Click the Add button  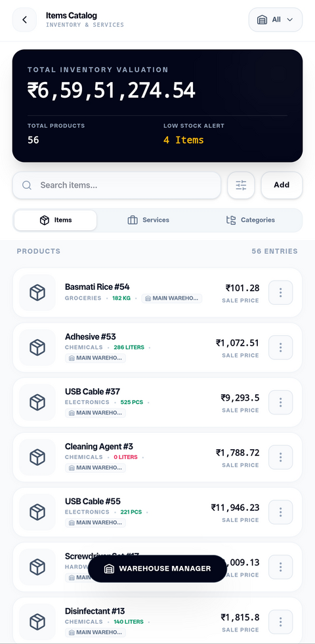click(x=282, y=185)
